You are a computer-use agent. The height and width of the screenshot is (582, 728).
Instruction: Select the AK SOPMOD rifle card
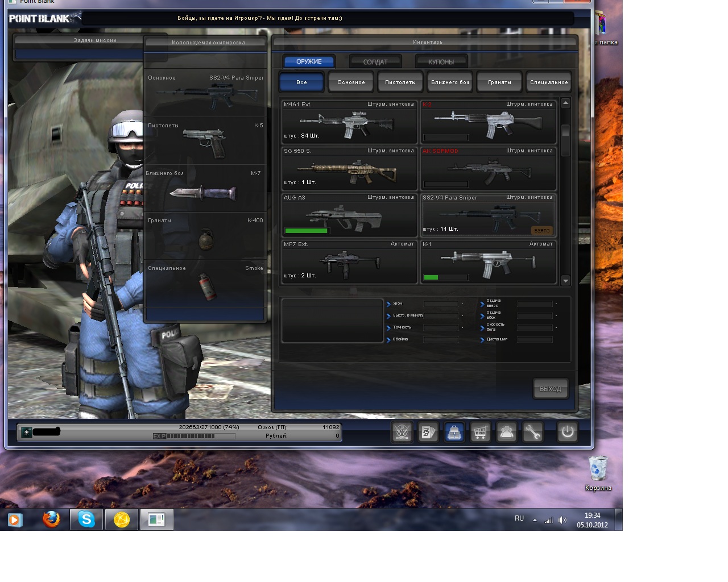point(488,168)
